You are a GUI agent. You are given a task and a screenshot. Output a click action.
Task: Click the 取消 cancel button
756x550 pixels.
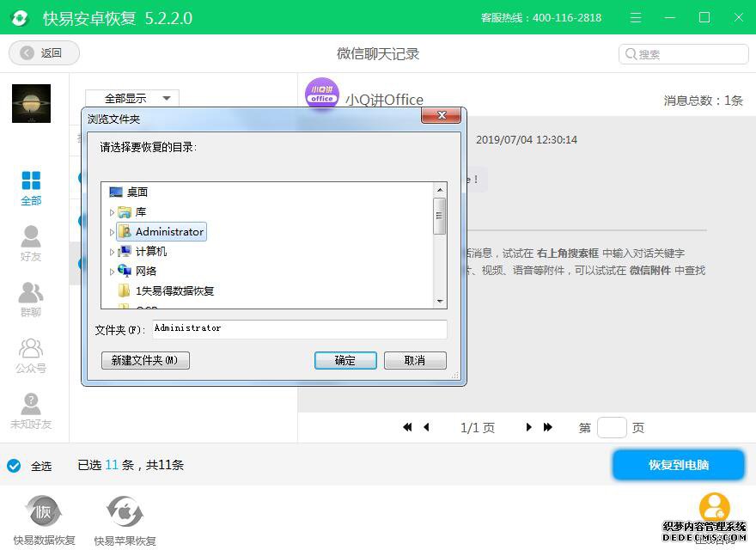[415, 360]
